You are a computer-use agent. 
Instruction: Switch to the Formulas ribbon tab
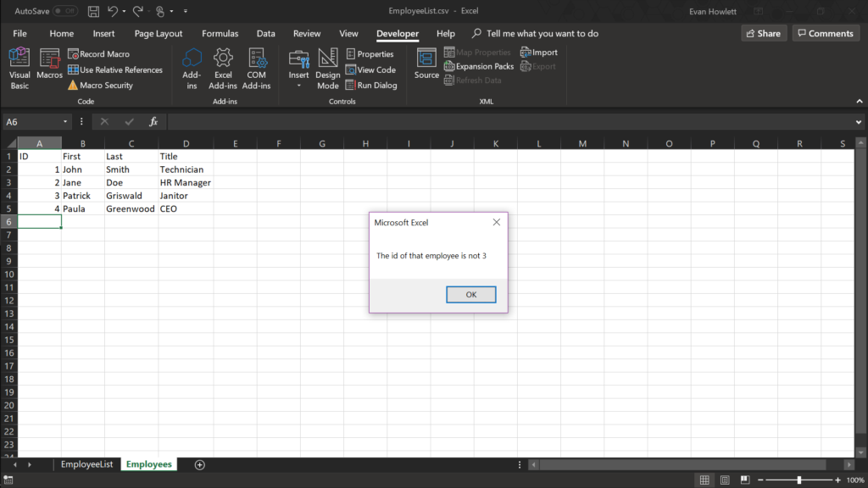(220, 34)
